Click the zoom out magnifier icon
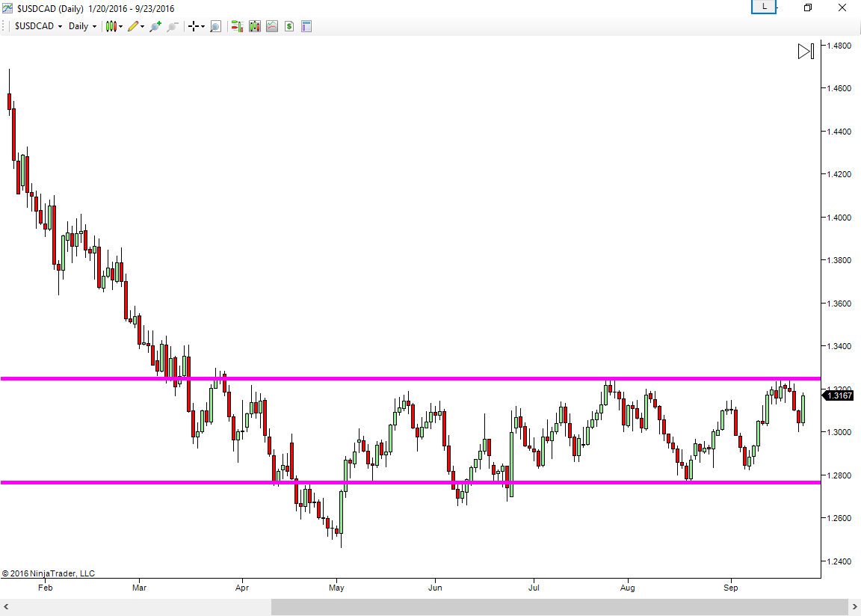 (173, 26)
